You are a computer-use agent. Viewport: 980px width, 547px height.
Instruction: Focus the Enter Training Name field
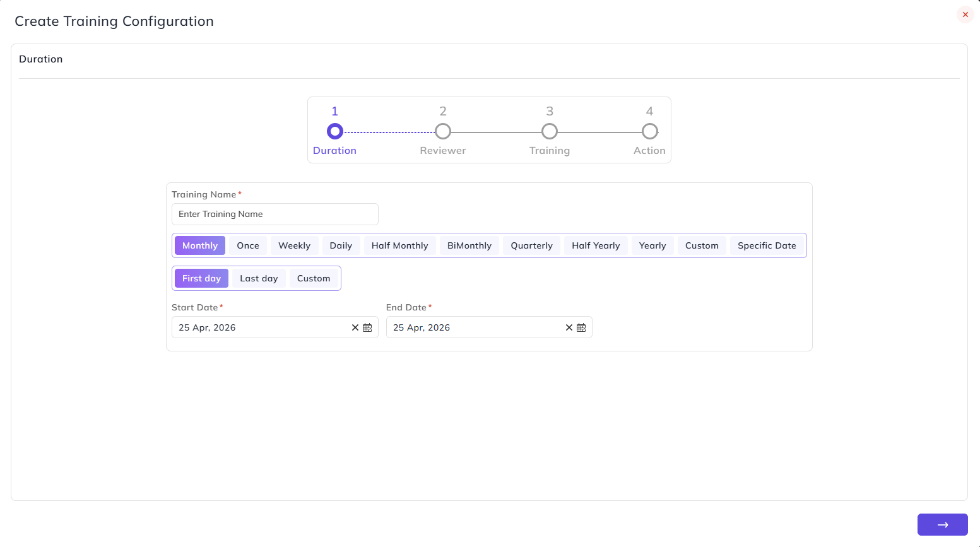[275, 214]
